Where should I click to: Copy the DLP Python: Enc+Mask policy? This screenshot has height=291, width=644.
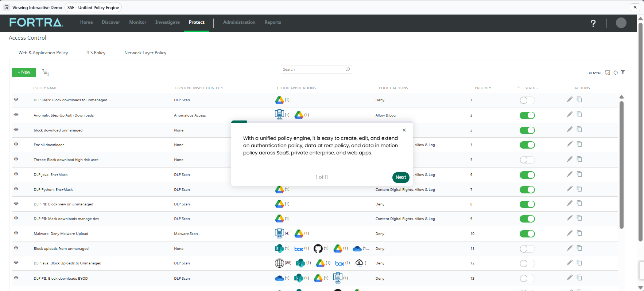coord(579,189)
